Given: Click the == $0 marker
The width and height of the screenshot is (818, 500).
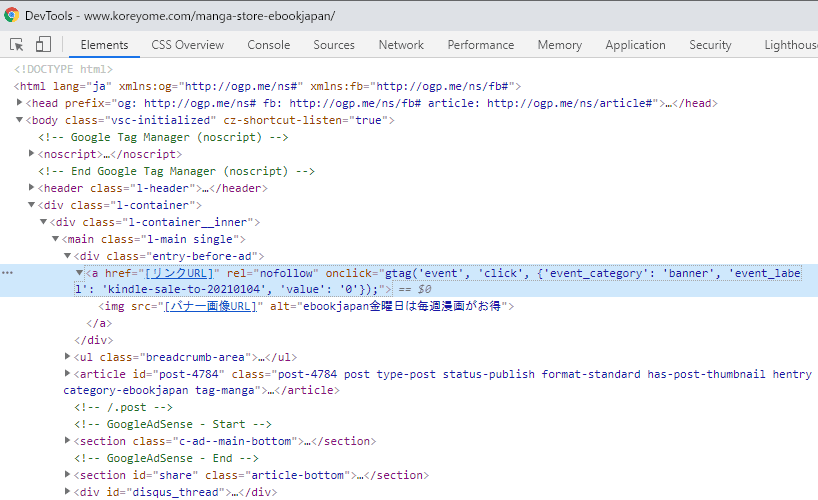Looking at the screenshot, I should (x=415, y=289).
